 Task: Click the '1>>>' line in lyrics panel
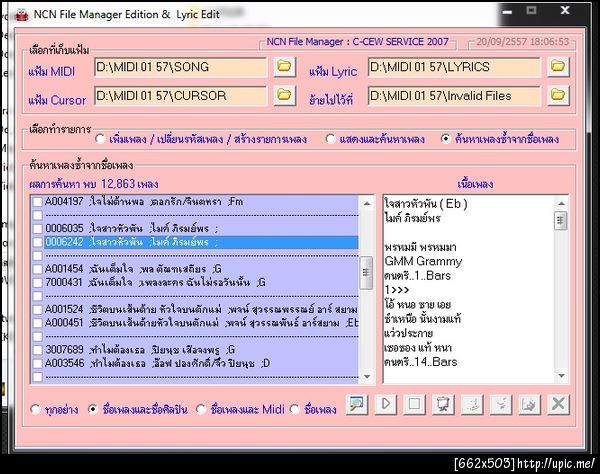point(396,290)
